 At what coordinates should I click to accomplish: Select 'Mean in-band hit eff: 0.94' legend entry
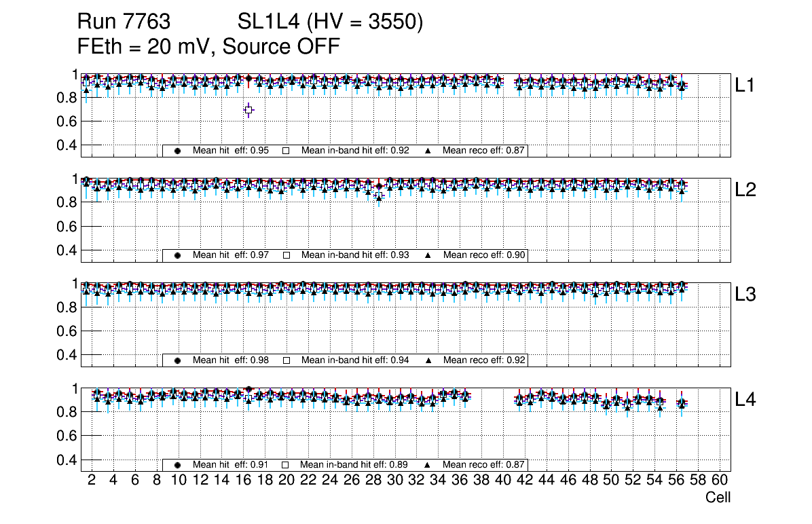coord(354,360)
